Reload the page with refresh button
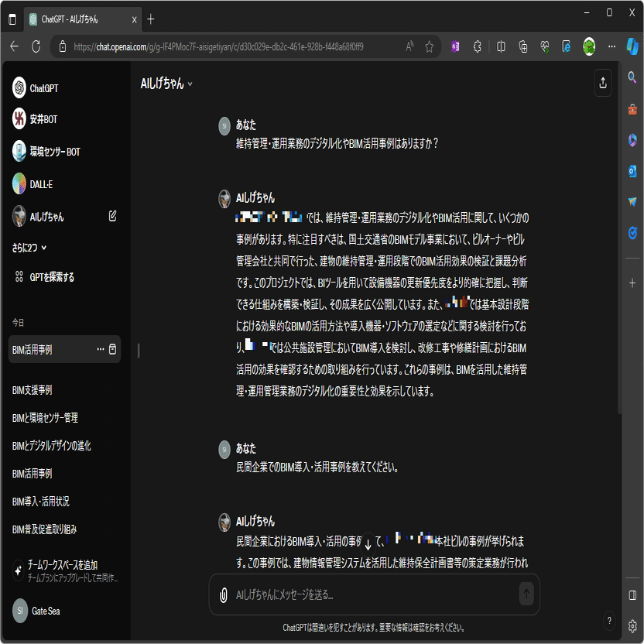644x644 pixels. point(36,46)
